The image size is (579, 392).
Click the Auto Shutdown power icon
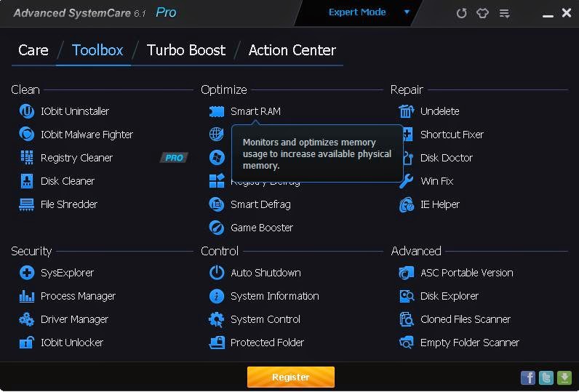pyautogui.click(x=216, y=273)
